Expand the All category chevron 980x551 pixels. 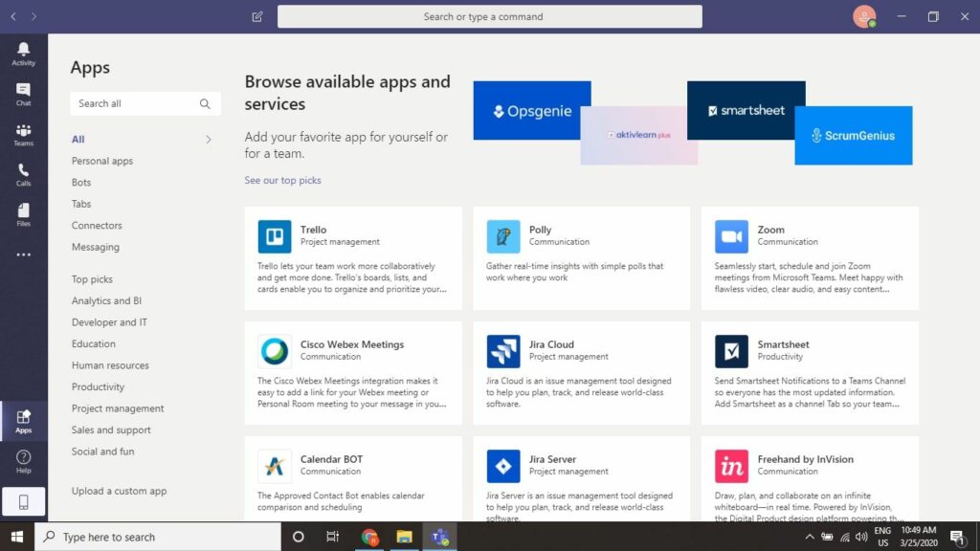[x=208, y=140]
